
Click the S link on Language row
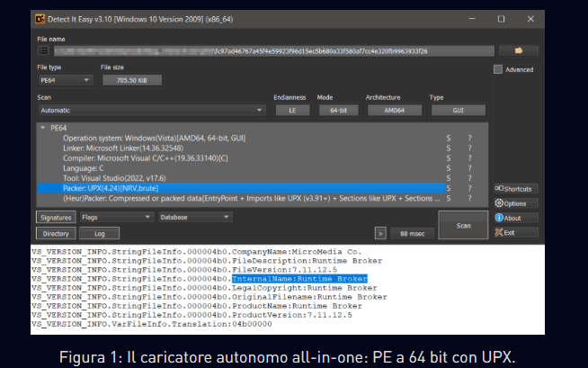click(x=449, y=168)
